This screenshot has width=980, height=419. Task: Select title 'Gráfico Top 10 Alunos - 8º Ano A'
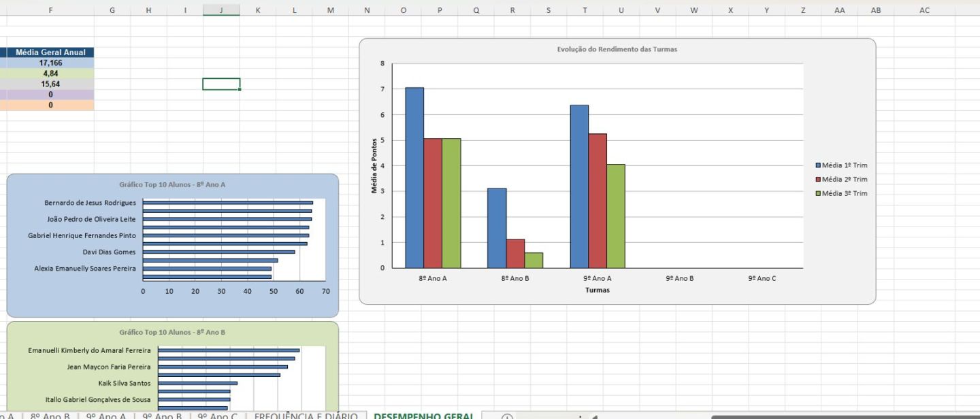(172, 184)
